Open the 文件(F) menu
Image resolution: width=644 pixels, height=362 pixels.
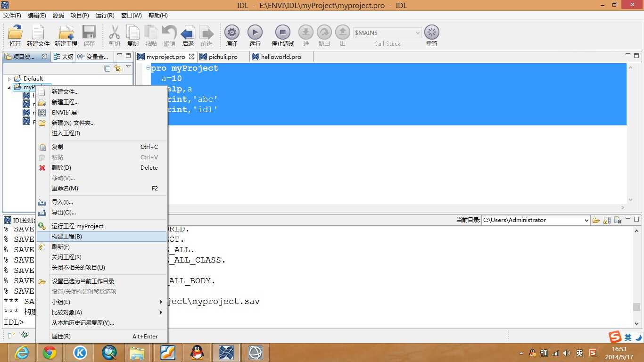(12, 15)
